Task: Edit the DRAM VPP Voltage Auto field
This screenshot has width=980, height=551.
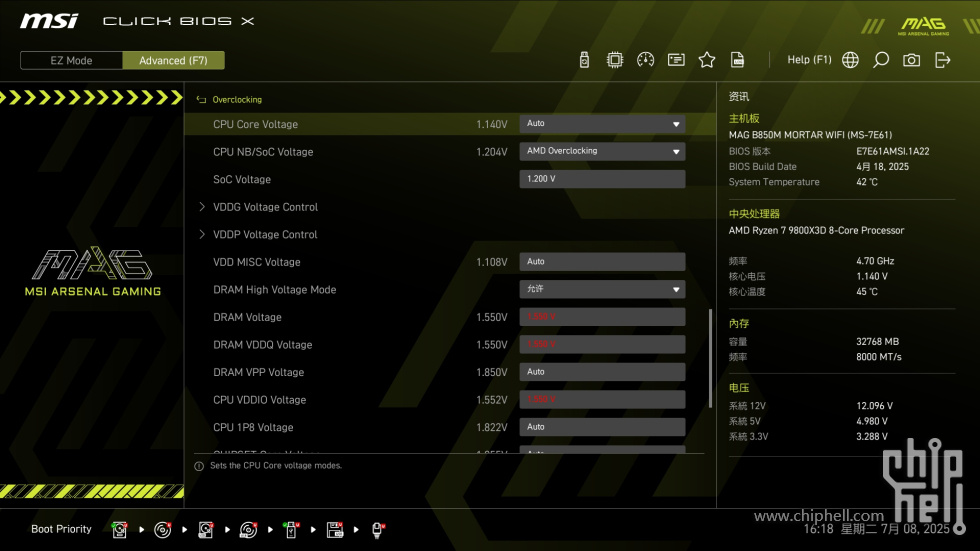Action: [x=602, y=372]
